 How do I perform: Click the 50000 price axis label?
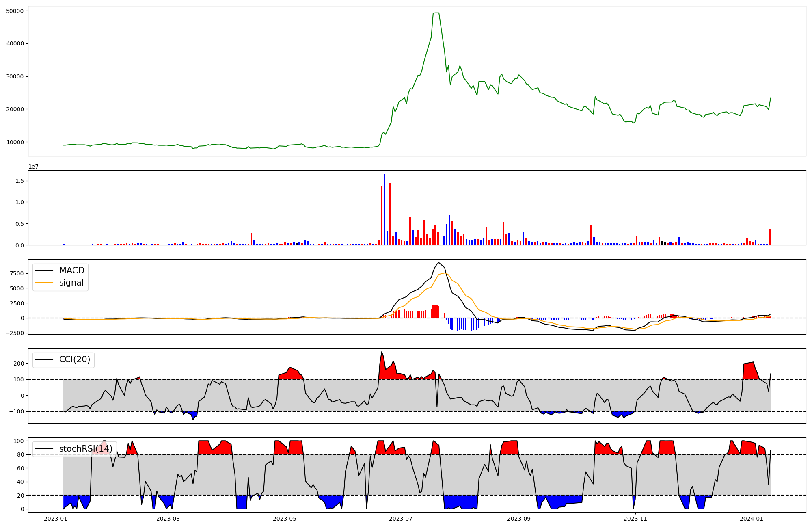(15, 11)
